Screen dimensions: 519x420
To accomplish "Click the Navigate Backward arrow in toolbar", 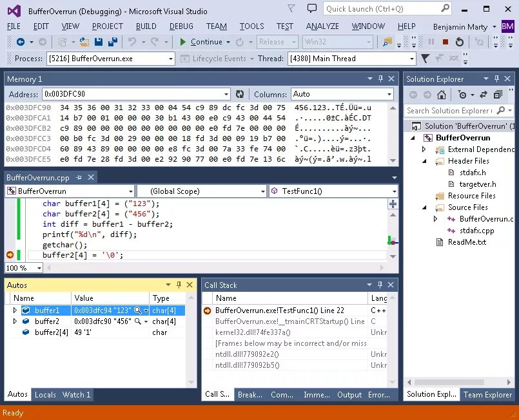I will pos(21,42).
